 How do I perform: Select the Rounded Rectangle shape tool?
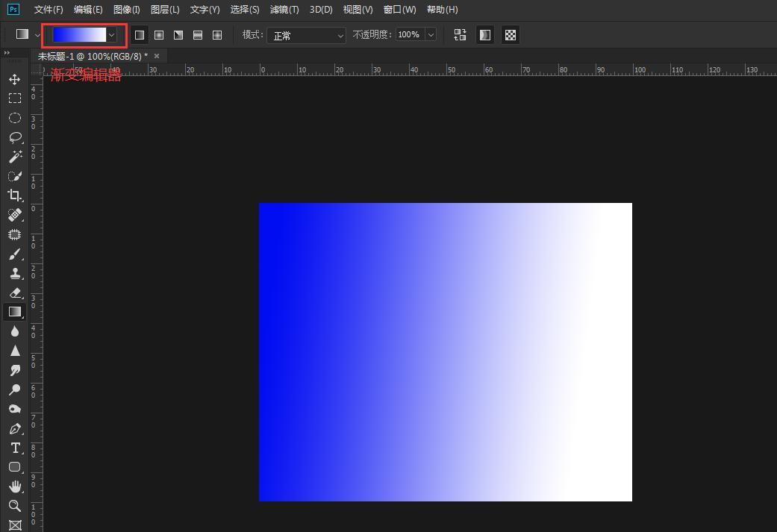(x=15, y=467)
